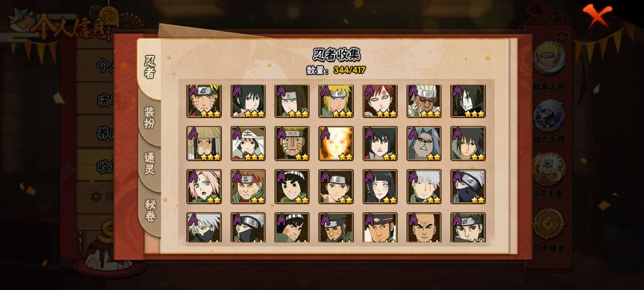Select masked Kakashi portrait, third row end
This screenshot has height=290, width=644.
[x=468, y=187]
